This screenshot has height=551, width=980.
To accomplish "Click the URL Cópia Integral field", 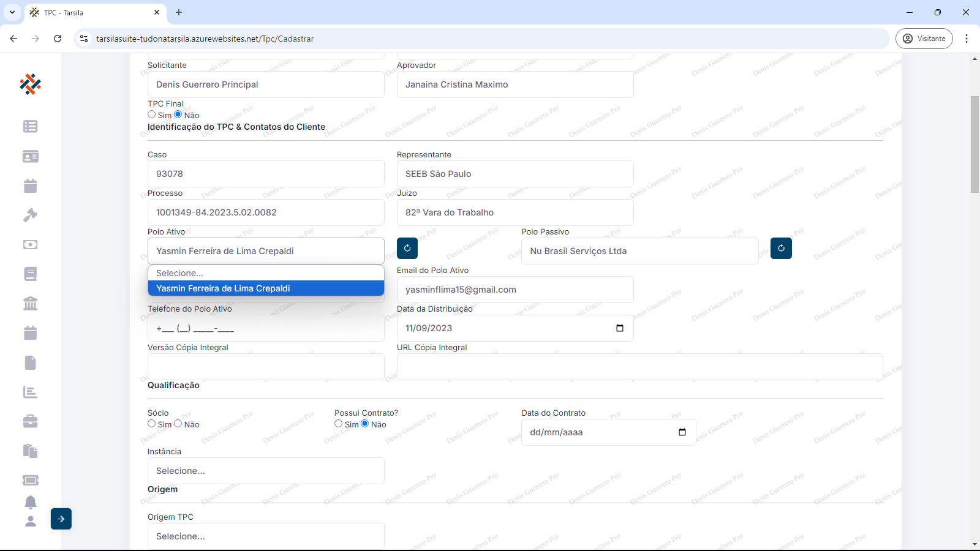I will (x=639, y=367).
